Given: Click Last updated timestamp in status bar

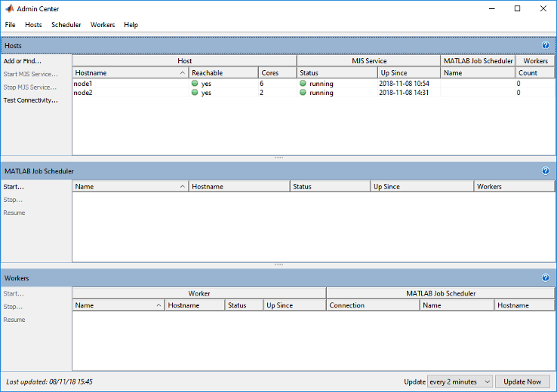Looking at the screenshot, I should click(49, 381).
